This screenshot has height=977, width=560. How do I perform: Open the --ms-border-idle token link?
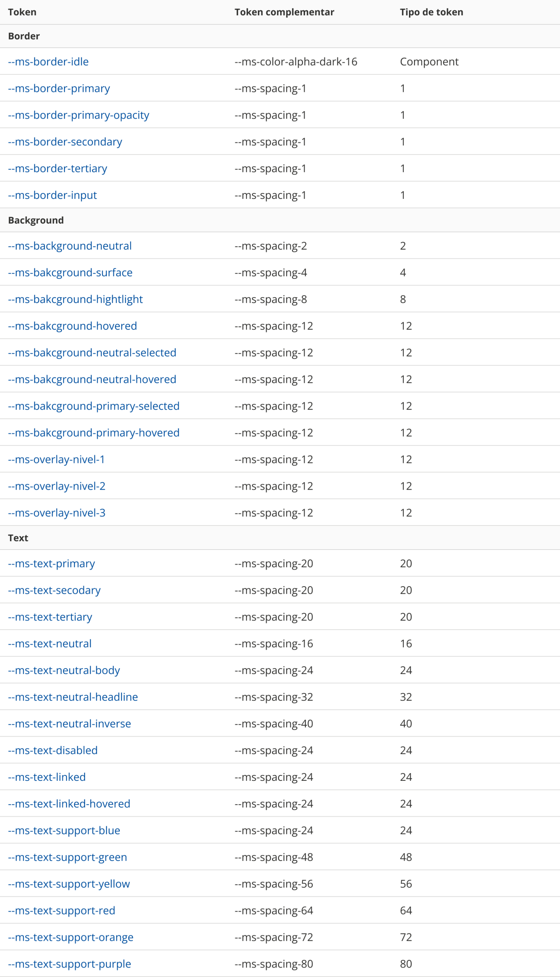(x=48, y=61)
